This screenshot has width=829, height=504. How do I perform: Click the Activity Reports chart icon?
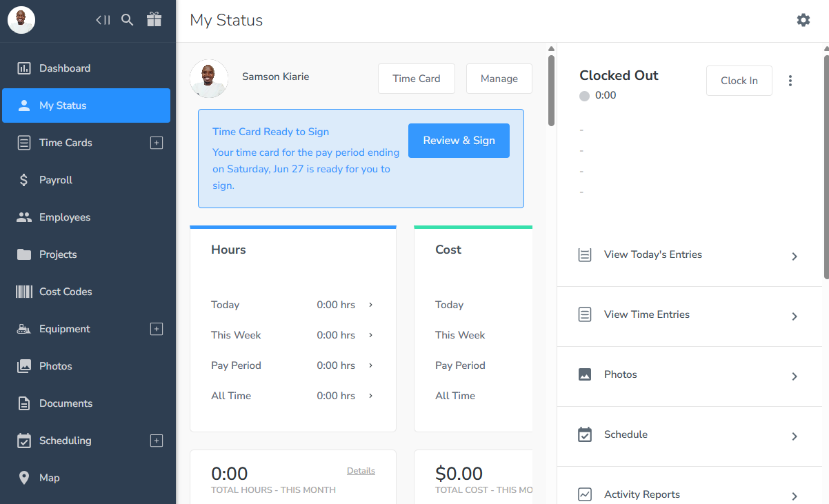(585, 494)
